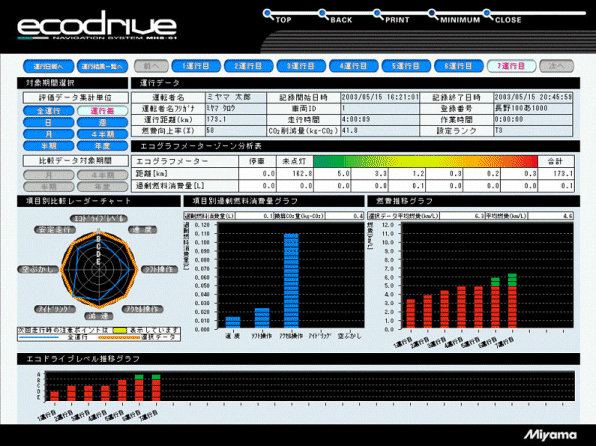Screen dimensions: 596x446
Task: Open the 1運行日 tab
Action: pos(196,66)
